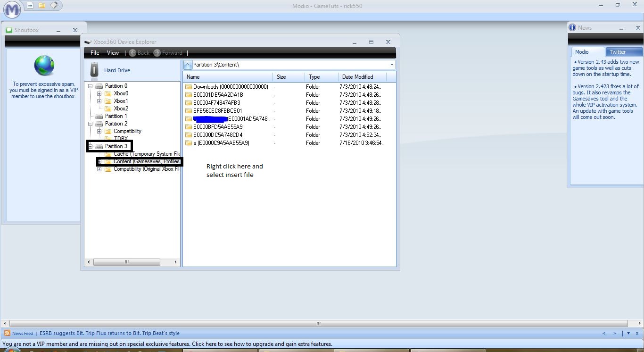Select the E0000BFD5AAE55A9 folder
Image resolution: width=644 pixels, height=352 pixels.
coord(218,127)
